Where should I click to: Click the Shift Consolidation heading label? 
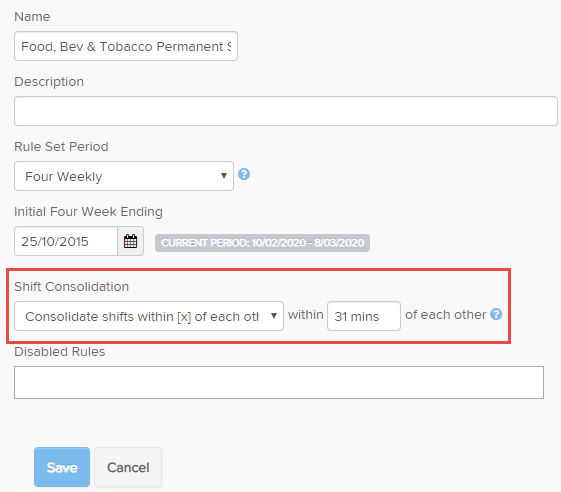tap(72, 287)
